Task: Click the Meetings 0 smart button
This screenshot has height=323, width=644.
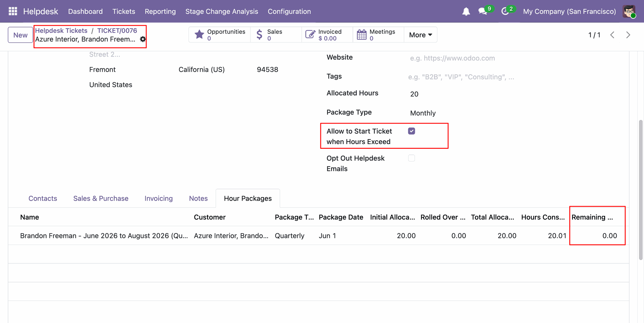Action: (378, 35)
